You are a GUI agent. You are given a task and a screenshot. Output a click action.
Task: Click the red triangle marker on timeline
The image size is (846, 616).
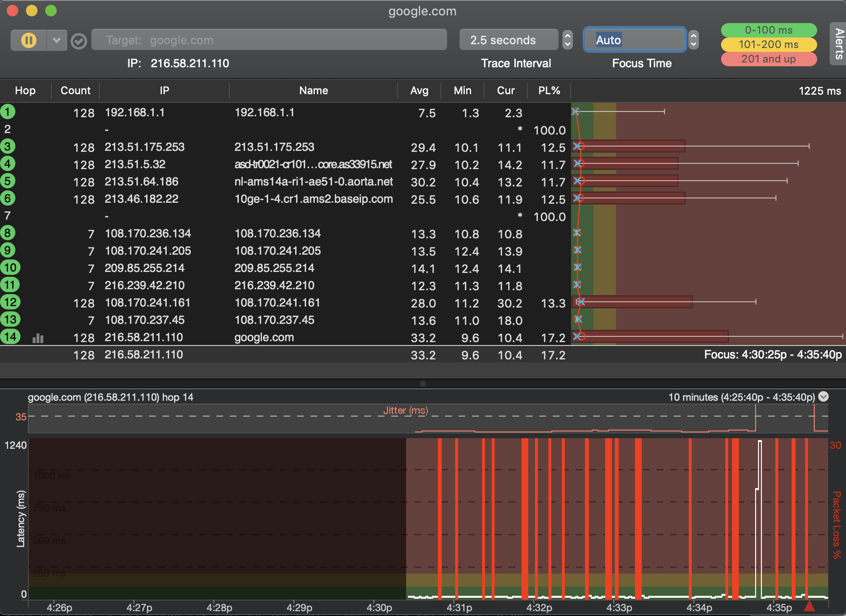point(809,605)
